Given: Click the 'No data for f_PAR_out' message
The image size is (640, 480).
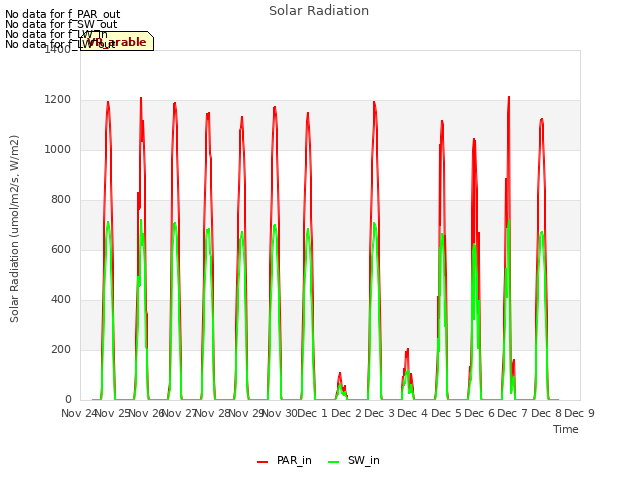Looking at the screenshot, I should pos(62,14).
